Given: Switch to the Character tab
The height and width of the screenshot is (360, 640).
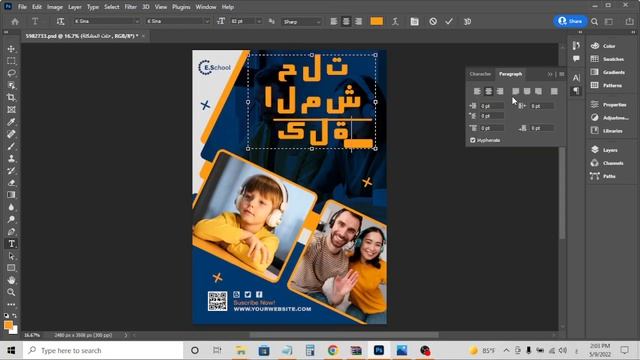Looking at the screenshot, I should point(480,74).
